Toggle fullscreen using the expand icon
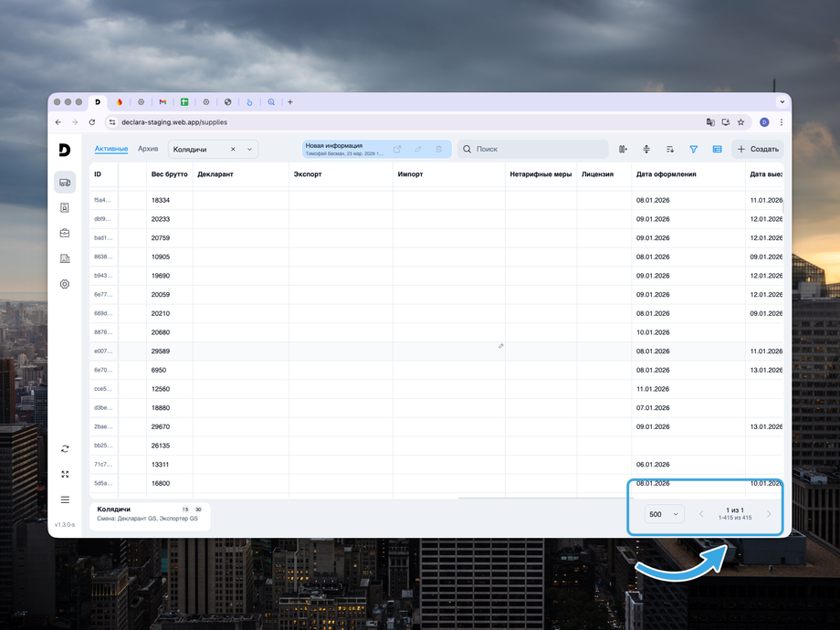The width and height of the screenshot is (840, 630). 65,474
